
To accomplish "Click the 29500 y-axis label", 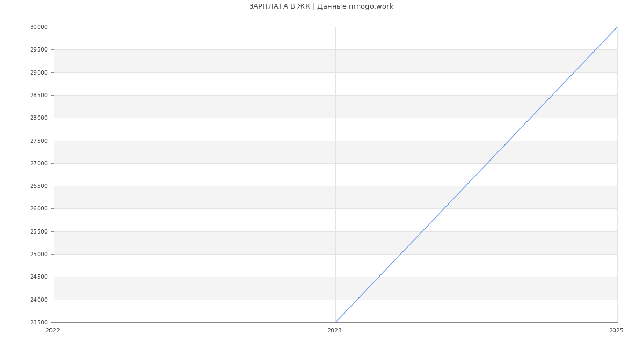I will pos(39,50).
